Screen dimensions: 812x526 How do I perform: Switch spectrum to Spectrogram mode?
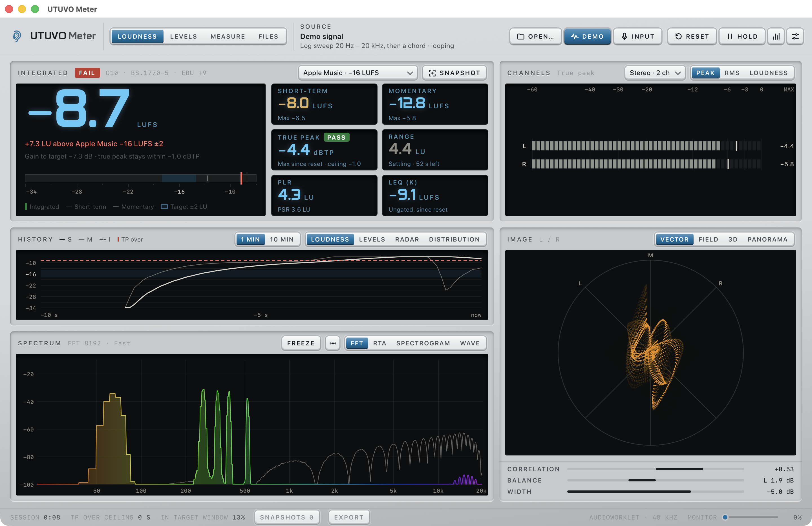(423, 343)
